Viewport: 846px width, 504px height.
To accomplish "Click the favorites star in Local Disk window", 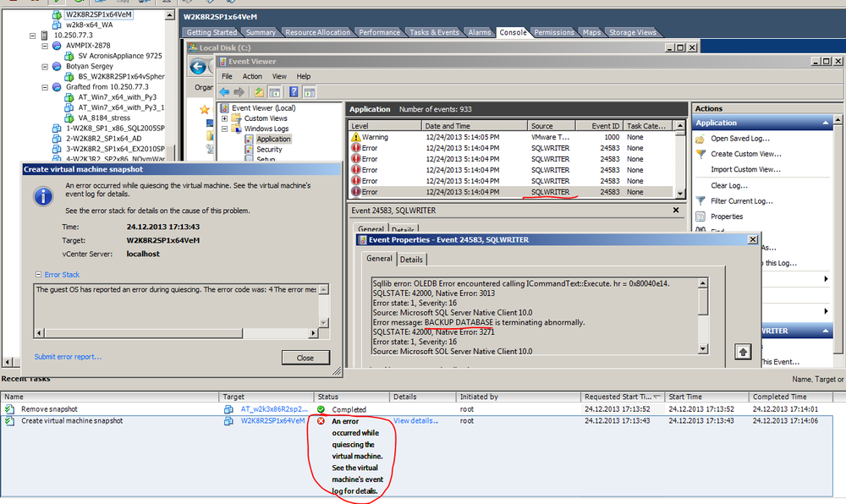I will click(x=205, y=109).
